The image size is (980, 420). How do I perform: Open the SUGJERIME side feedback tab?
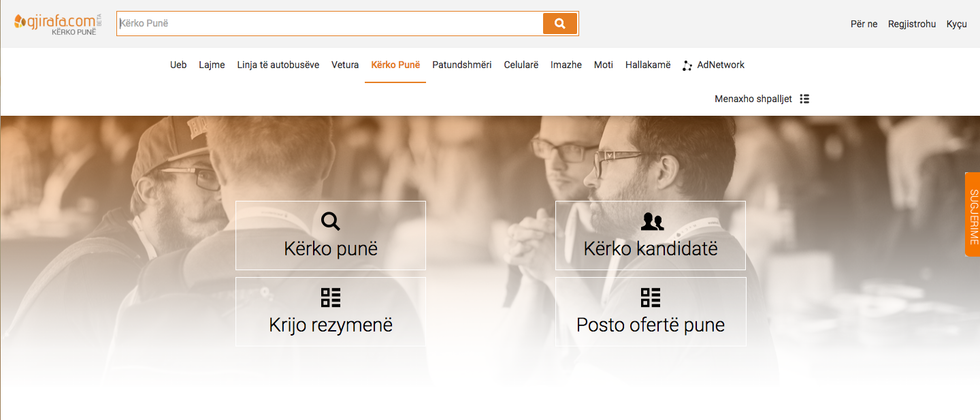(972, 214)
